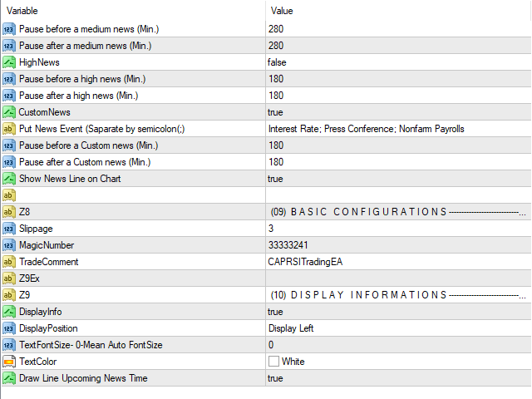The image size is (532, 399).
Task: Toggle the HighNews false value
Action: click(398, 62)
